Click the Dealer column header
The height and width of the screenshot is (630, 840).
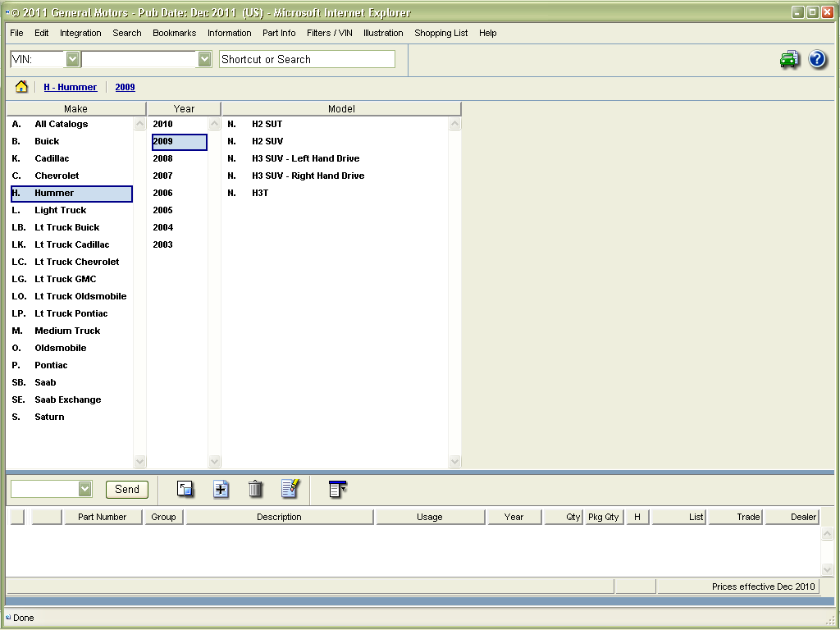[x=792, y=517]
